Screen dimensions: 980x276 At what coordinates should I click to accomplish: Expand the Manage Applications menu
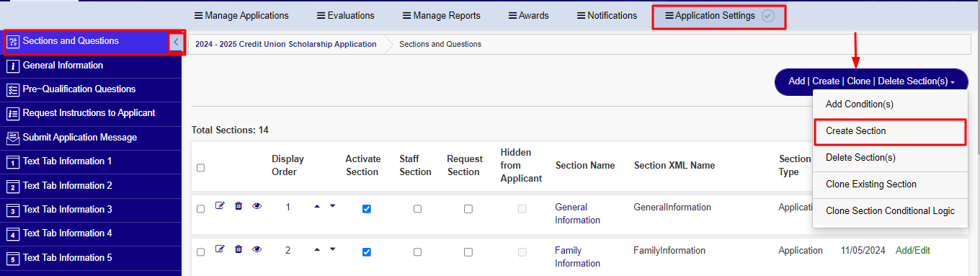241,15
